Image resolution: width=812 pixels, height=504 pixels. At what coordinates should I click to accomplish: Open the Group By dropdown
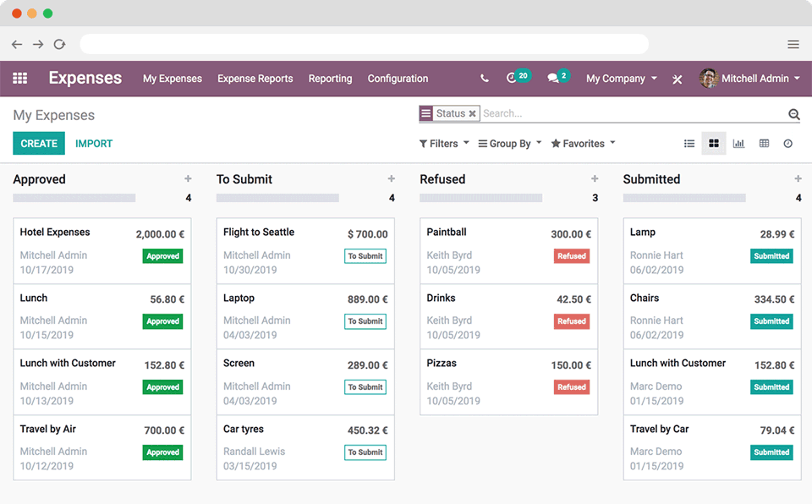click(509, 144)
